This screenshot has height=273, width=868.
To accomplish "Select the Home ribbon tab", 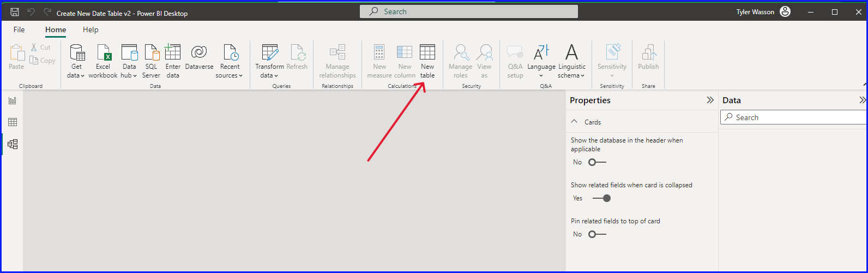I will 56,29.
